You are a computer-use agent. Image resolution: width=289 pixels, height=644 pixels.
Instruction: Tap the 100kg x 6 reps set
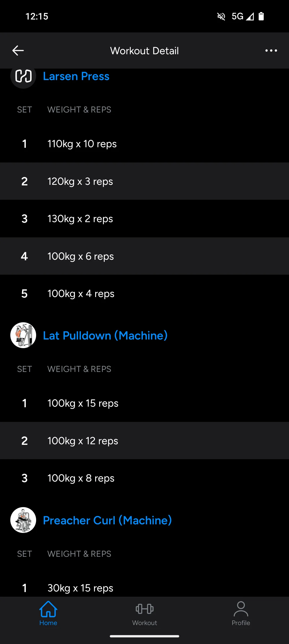click(81, 256)
